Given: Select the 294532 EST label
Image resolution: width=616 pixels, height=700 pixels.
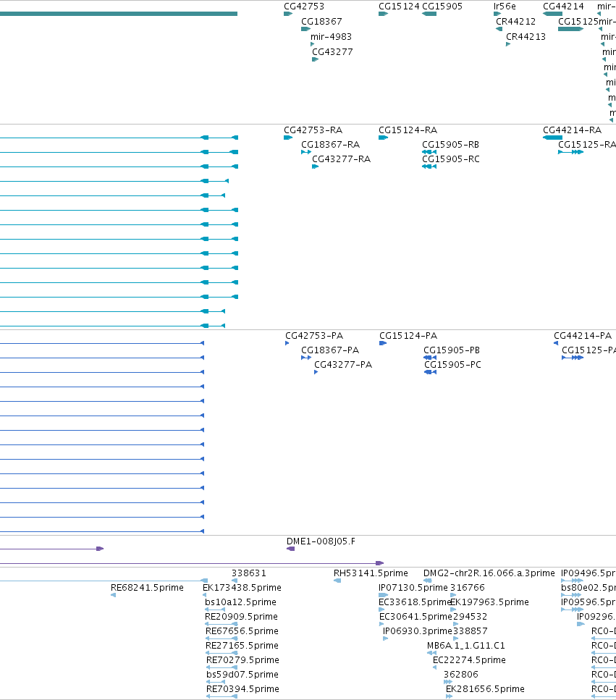Looking at the screenshot, I should point(470,617).
